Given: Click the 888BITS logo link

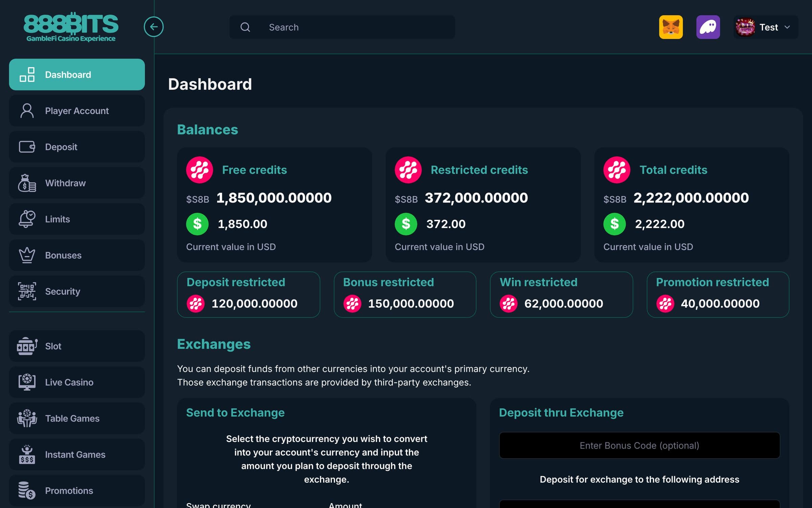Looking at the screenshot, I should click(71, 27).
